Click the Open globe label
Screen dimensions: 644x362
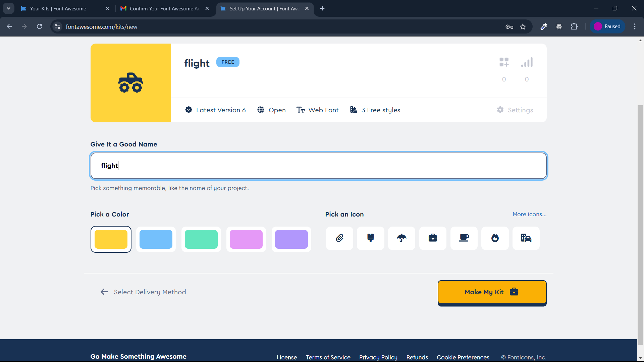tap(271, 110)
